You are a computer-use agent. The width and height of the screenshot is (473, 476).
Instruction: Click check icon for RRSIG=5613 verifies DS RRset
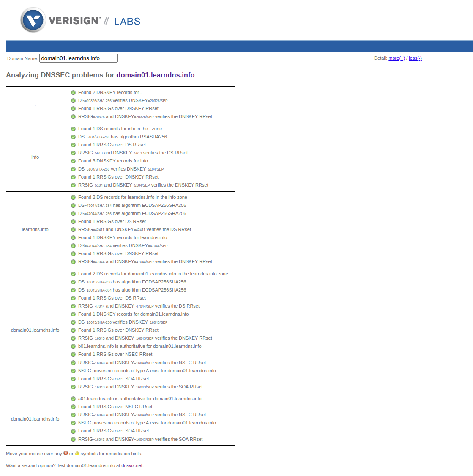point(74,153)
